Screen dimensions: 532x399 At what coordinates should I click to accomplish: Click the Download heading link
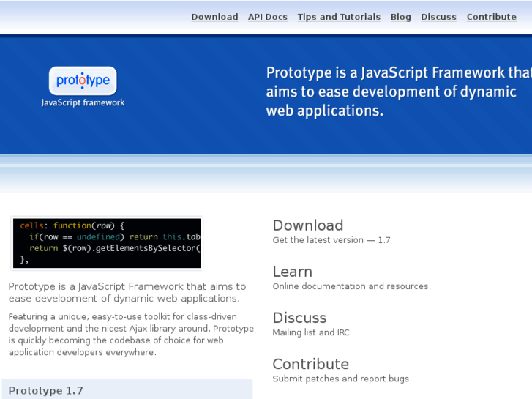pos(308,225)
